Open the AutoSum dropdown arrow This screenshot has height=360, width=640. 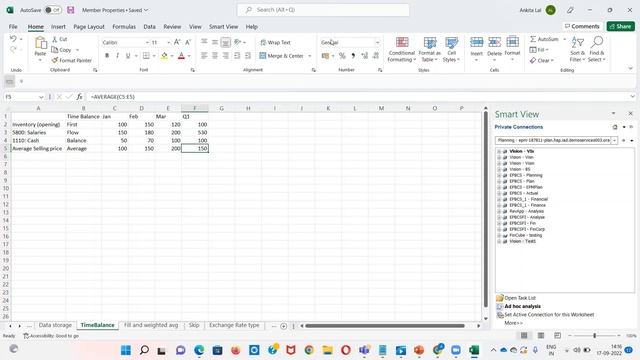tap(564, 39)
